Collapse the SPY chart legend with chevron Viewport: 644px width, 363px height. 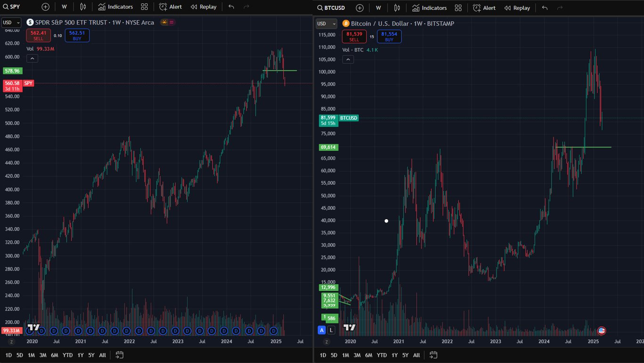(x=32, y=58)
